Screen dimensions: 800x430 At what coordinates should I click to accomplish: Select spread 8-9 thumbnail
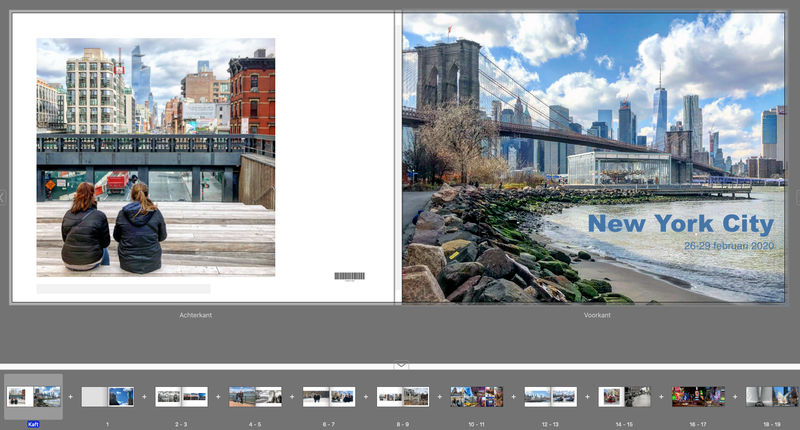[403, 397]
